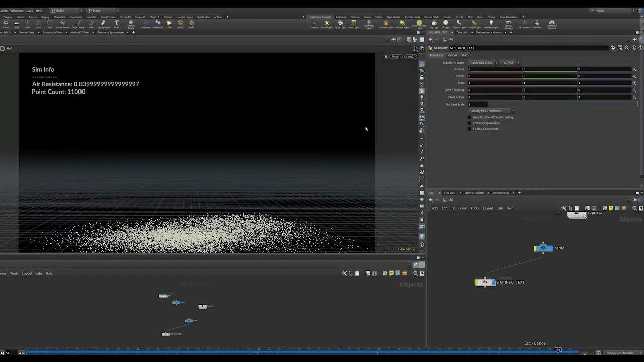
Task: Select the Torus shelf tool
Action: (6, 23)
